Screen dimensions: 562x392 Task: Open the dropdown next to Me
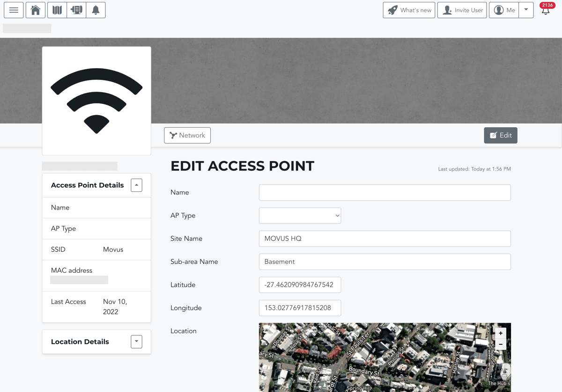pyautogui.click(x=526, y=10)
